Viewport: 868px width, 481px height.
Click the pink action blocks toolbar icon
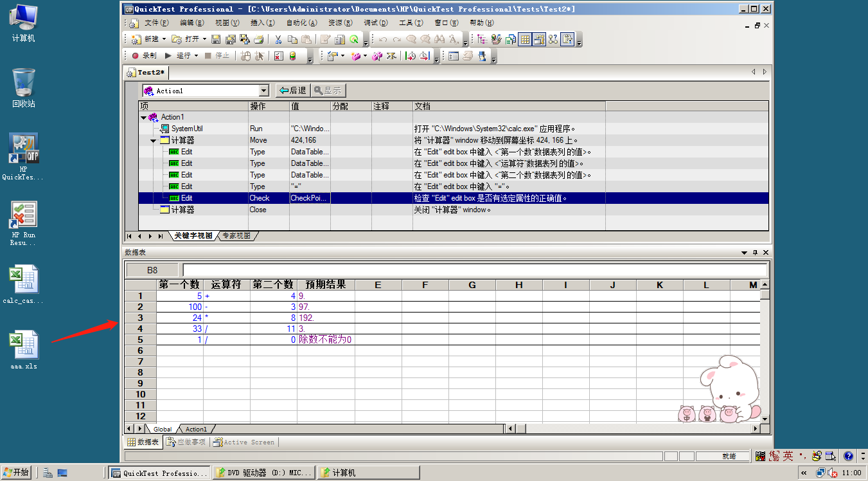pos(355,56)
